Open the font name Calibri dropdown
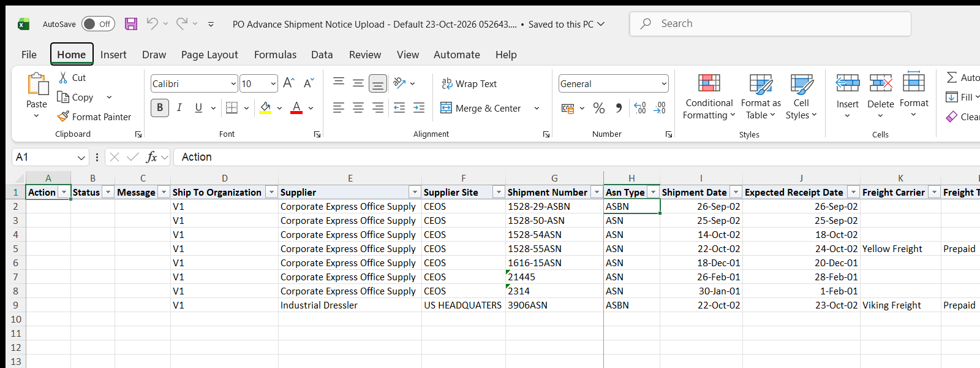 [x=233, y=83]
